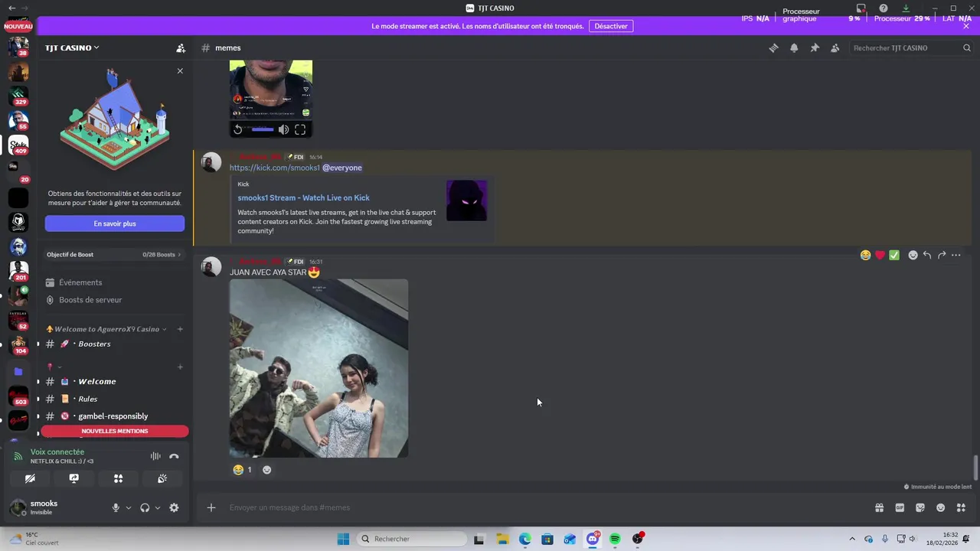980x551 pixels.
Task: Disconnect from voice with the phone icon
Action: tap(174, 456)
